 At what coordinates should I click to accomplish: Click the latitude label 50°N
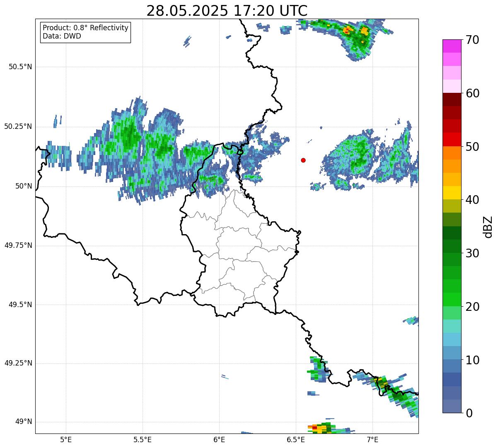(x=24, y=186)
